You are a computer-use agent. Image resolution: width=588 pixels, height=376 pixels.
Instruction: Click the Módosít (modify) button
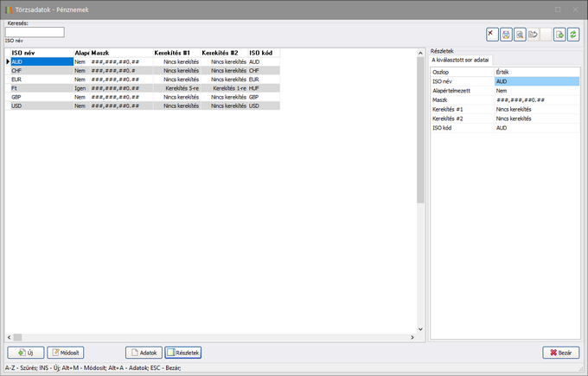[x=66, y=353]
